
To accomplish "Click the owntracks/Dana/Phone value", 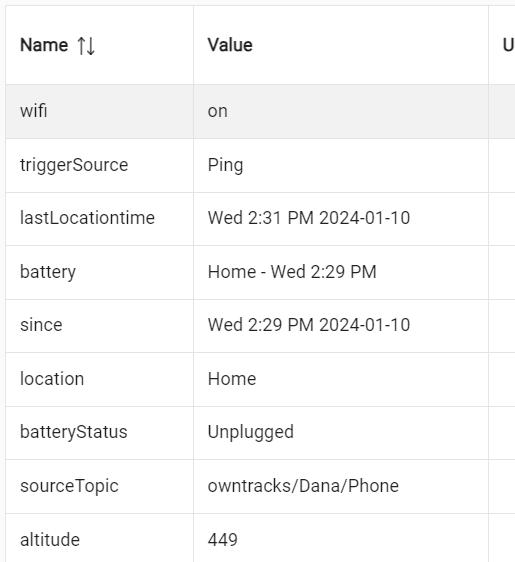I will [303, 486].
